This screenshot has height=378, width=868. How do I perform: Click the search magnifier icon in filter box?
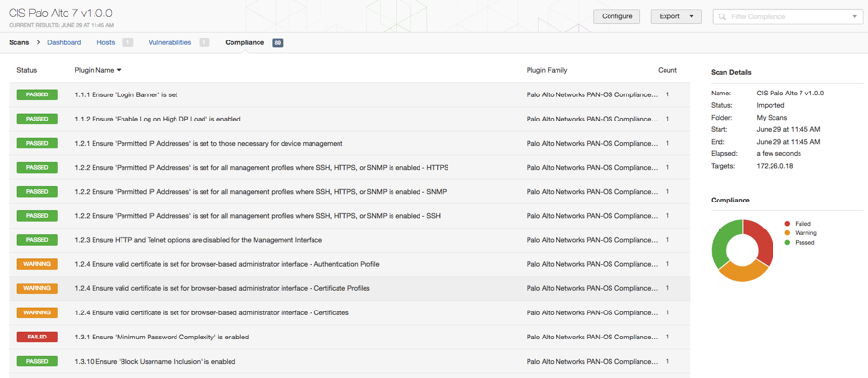tap(722, 16)
